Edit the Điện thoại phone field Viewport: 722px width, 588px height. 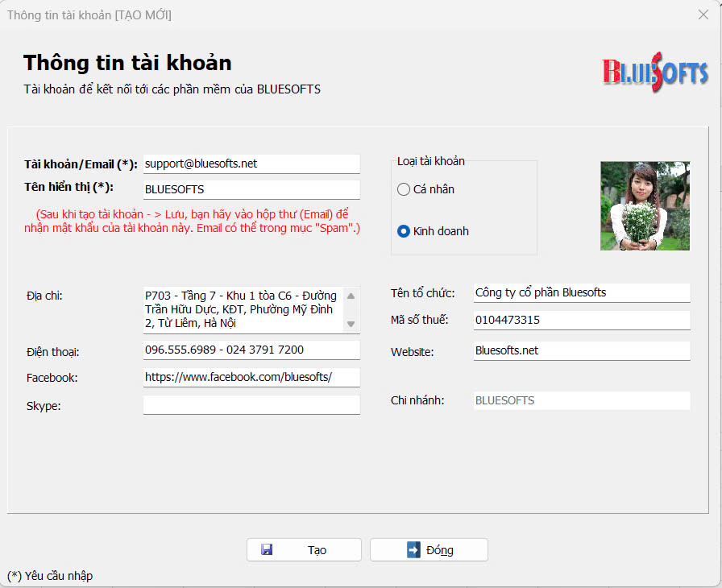coord(251,350)
